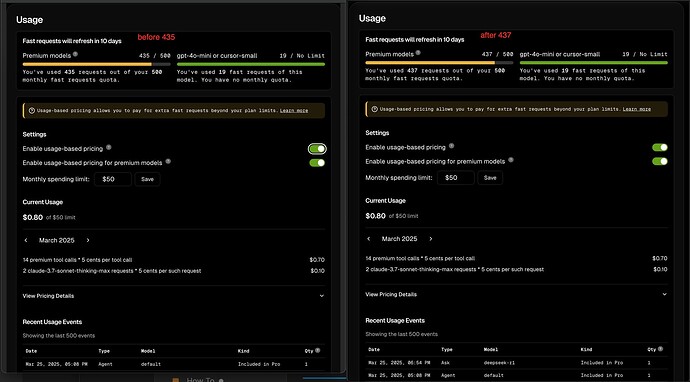Click claude-3.7-sonnet-thinking-max requests line, right panel
This screenshot has width=690, height=382.
coord(455,269)
